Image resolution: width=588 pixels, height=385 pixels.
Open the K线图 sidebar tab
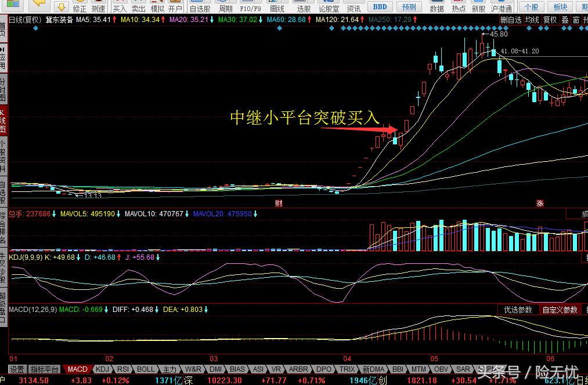3,121
